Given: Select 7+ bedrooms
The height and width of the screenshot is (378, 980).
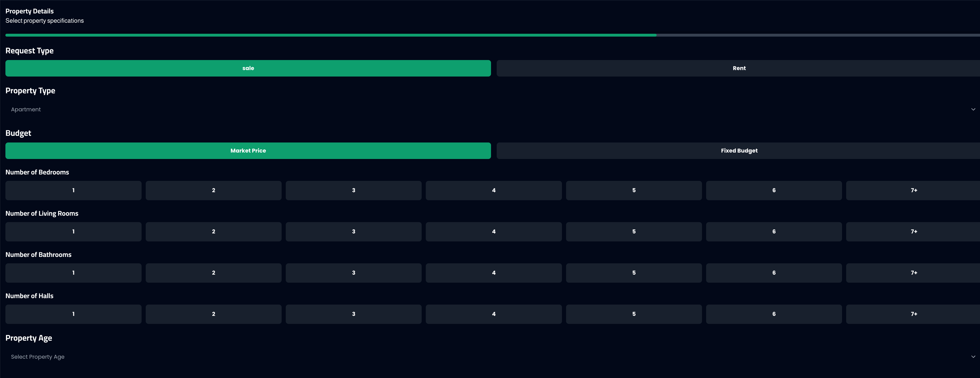Looking at the screenshot, I should click(x=913, y=190).
